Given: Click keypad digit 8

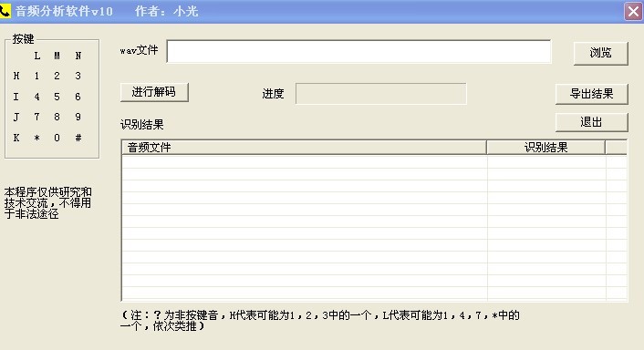Looking at the screenshot, I should point(57,117).
